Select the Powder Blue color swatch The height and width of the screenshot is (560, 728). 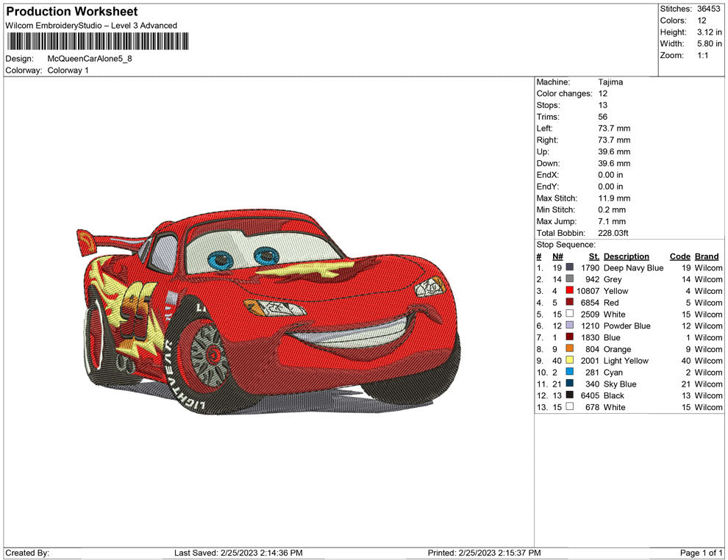[569, 326]
